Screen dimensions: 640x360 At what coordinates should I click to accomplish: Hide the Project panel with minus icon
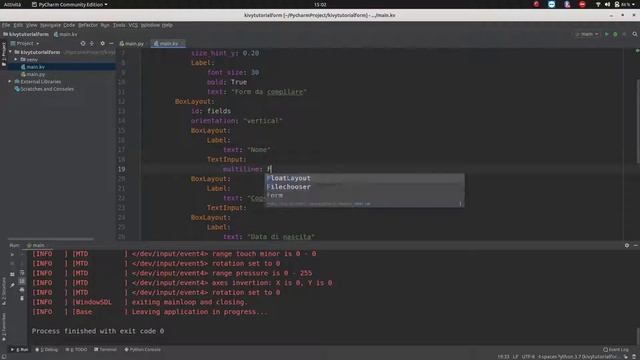pos(111,43)
